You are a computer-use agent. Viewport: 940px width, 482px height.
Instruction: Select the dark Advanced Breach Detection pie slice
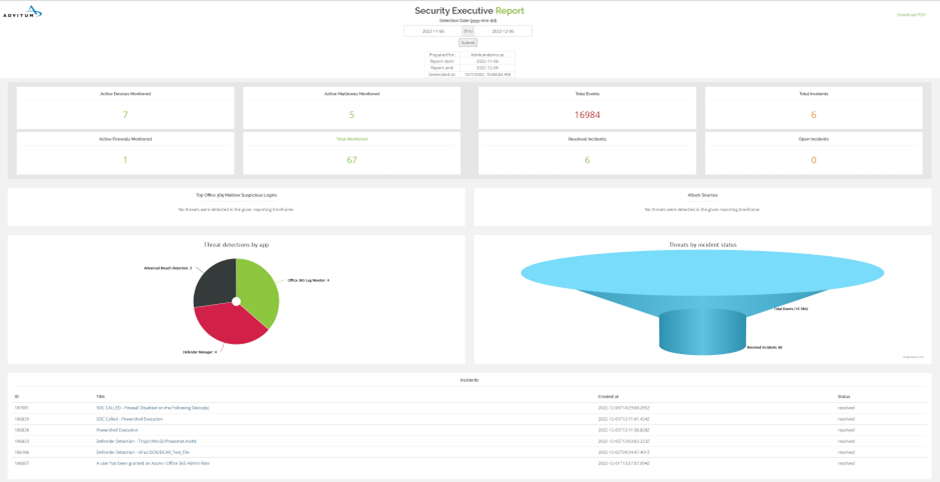(213, 282)
